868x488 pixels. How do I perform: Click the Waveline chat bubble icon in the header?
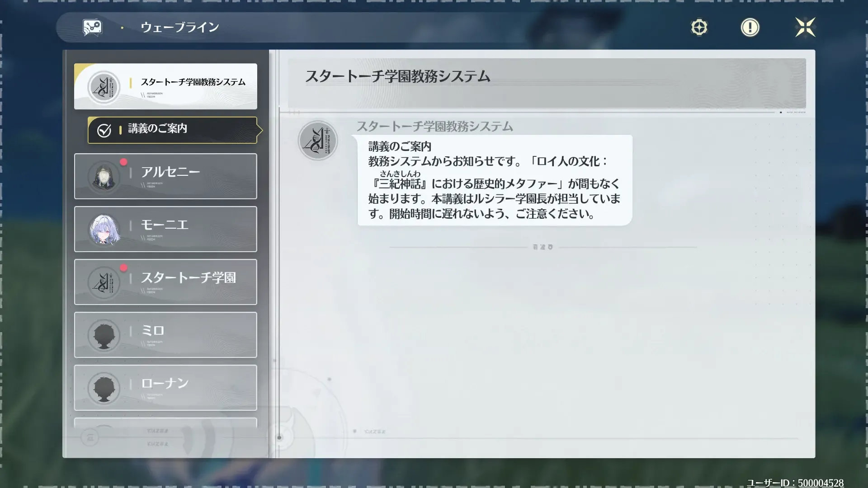92,27
